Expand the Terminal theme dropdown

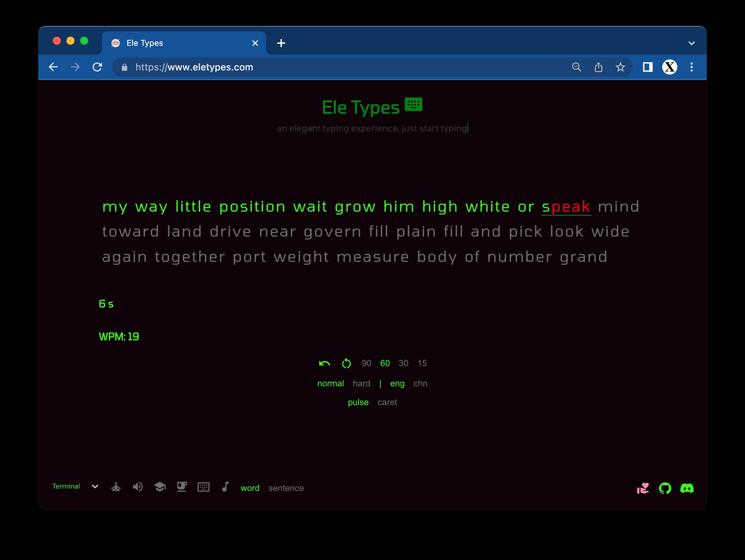click(95, 486)
